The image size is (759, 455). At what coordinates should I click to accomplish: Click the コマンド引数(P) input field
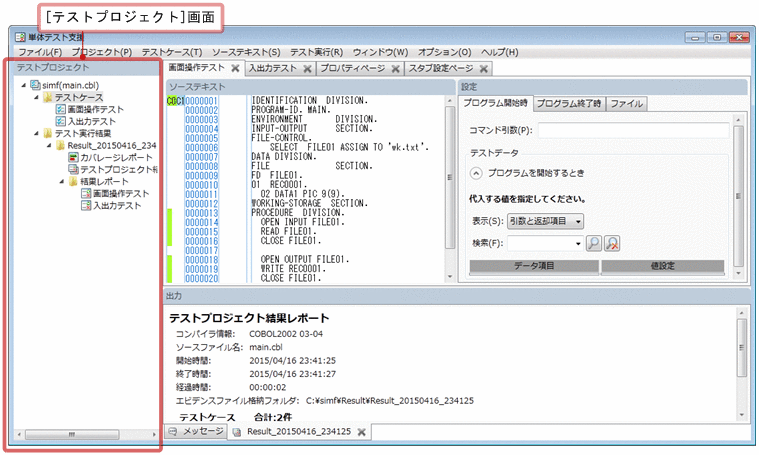pyautogui.click(x=634, y=130)
